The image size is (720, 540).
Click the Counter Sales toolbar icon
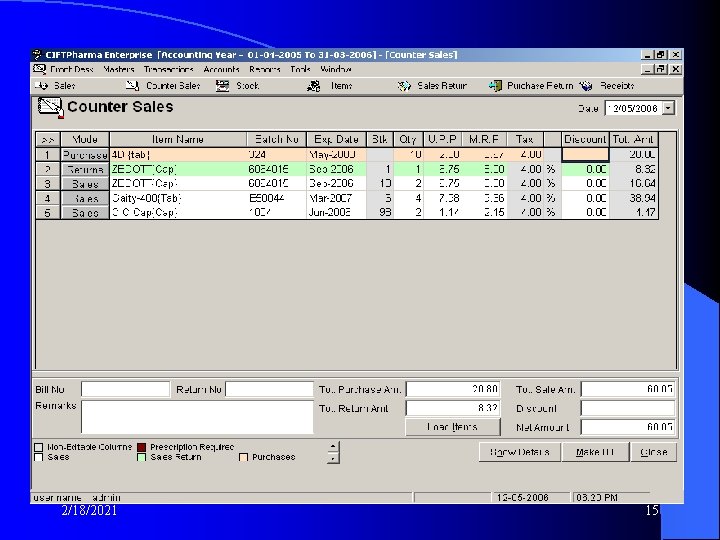pyautogui.click(x=133, y=86)
